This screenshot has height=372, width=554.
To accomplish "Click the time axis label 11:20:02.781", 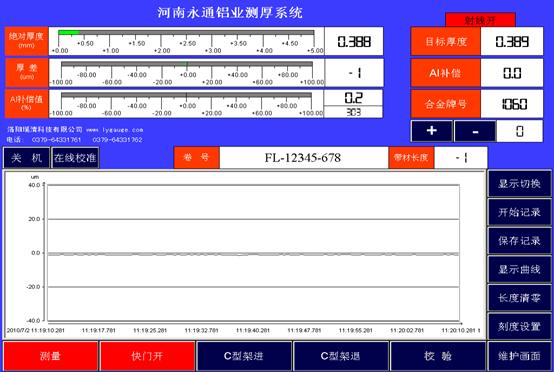I will 407,331.
